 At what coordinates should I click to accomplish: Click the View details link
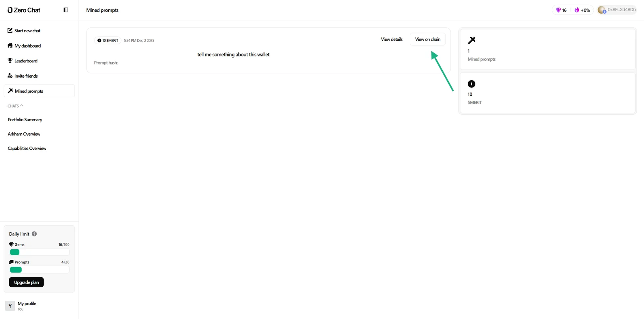(x=392, y=39)
